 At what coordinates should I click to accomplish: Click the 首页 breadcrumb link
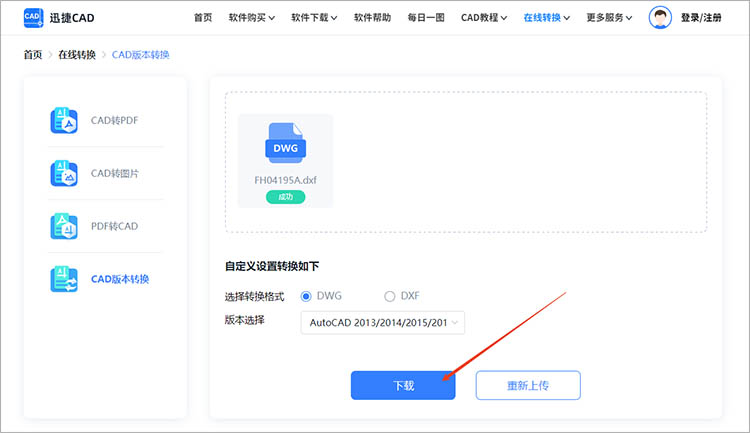pos(33,55)
